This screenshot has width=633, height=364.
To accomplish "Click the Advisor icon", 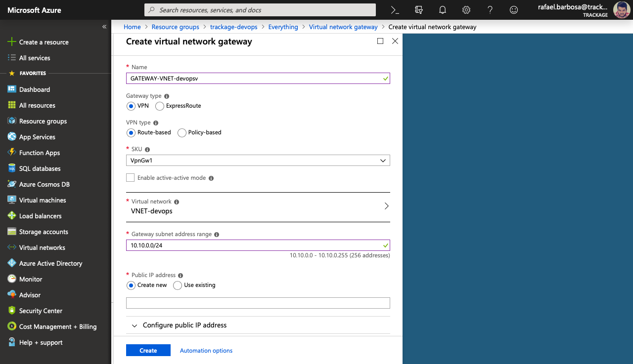I will tap(12, 295).
